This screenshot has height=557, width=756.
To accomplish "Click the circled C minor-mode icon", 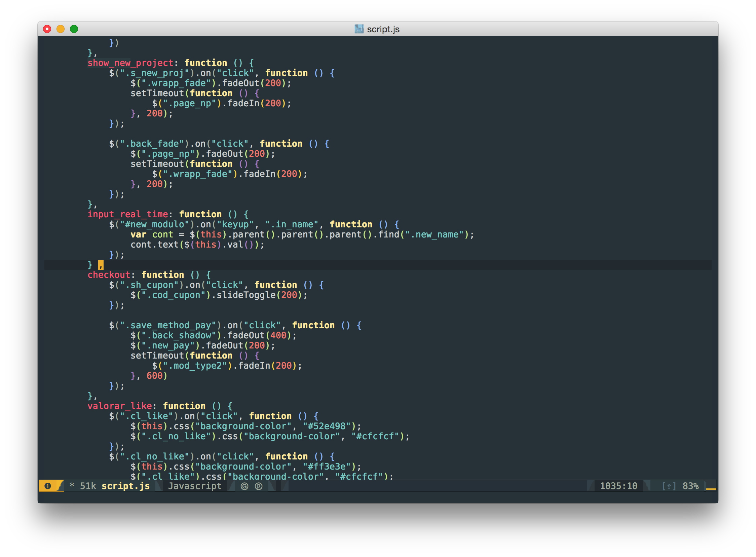I will 244,486.
